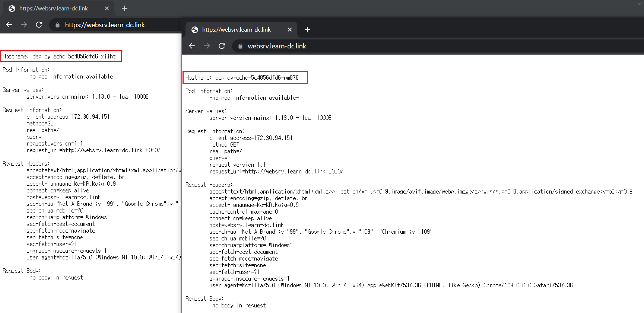Click the hostname ending in pm876
Screen dimensions: 644x313
(x=257, y=77)
